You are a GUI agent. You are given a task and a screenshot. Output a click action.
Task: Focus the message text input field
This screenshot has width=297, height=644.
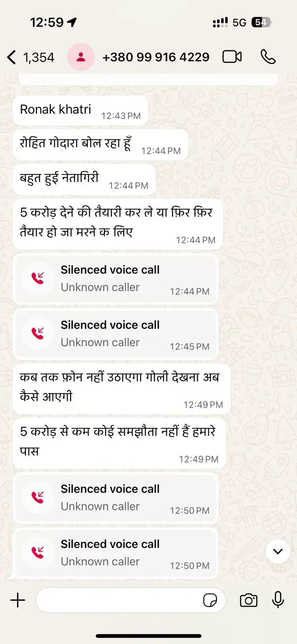tap(131, 600)
